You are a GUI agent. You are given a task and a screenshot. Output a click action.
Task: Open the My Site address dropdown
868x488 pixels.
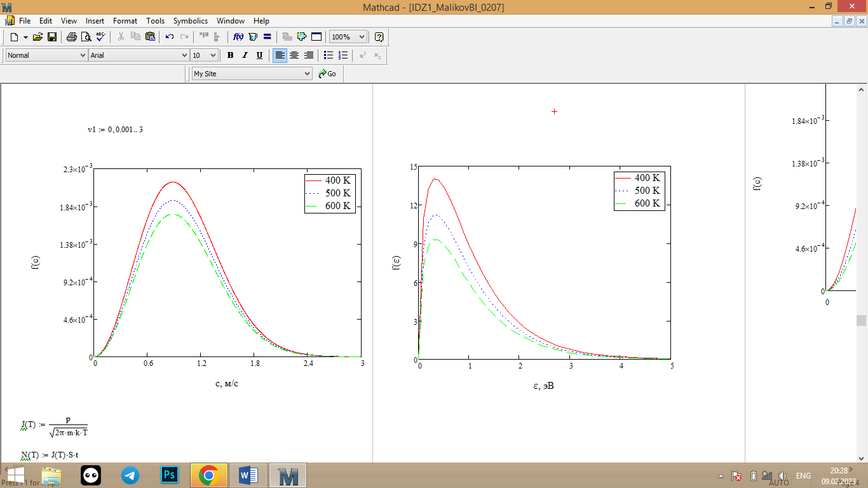click(x=308, y=74)
